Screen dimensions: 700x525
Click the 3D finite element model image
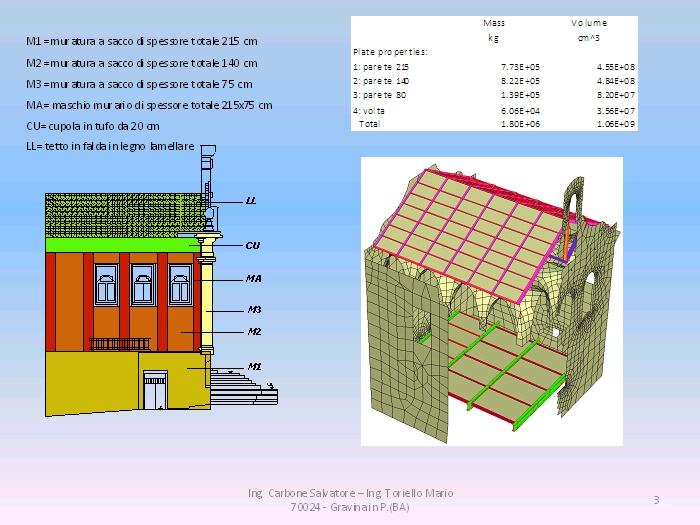pos(491,300)
